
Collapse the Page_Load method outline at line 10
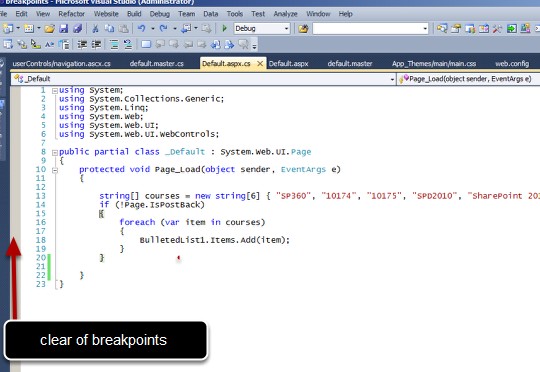pos(54,170)
